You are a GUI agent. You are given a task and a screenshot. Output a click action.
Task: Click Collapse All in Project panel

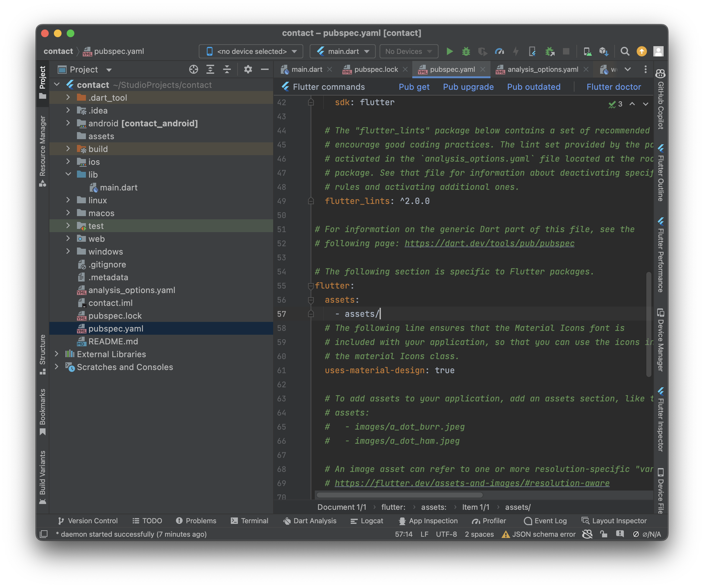coord(227,69)
